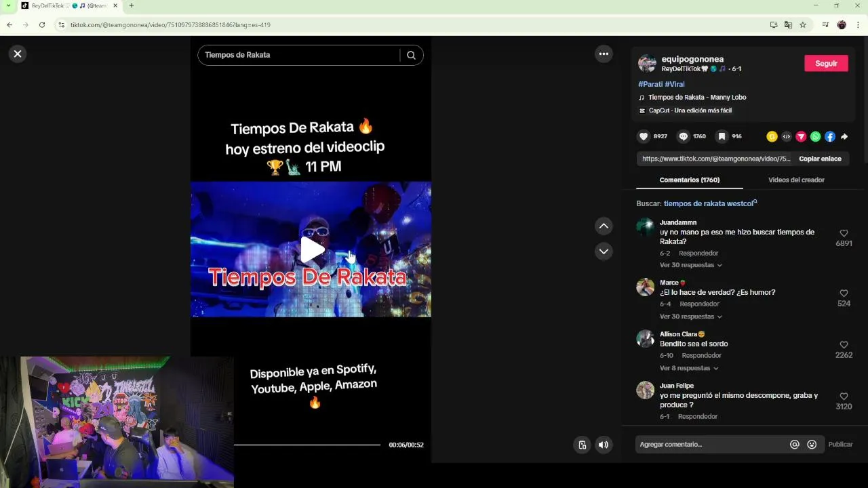Click the video share URL text
868x488 pixels.
coord(715,159)
